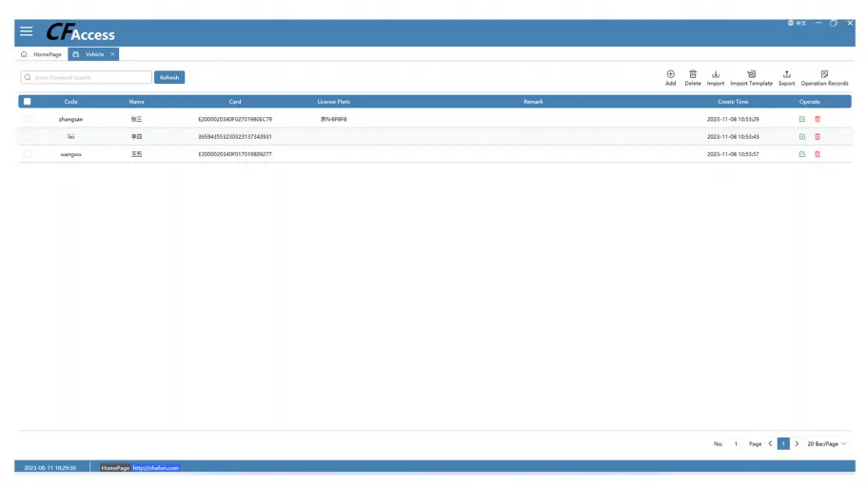Switch to the HomePage tab

click(x=42, y=54)
